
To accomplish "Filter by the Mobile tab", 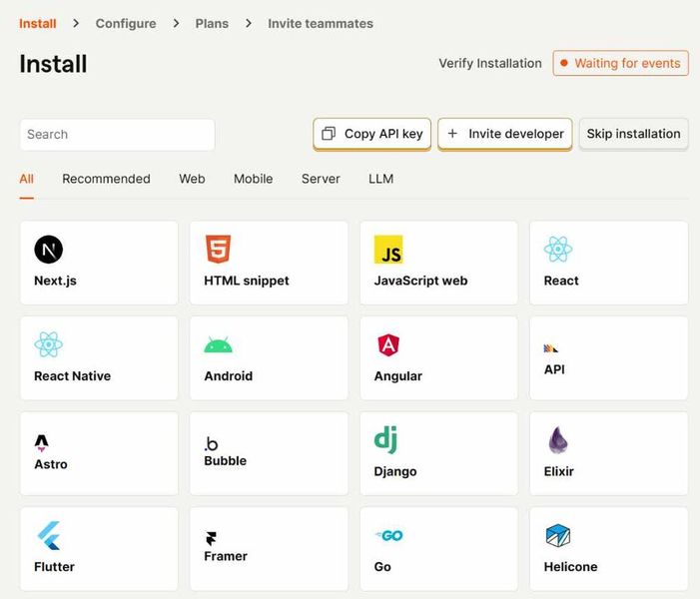I will [253, 179].
